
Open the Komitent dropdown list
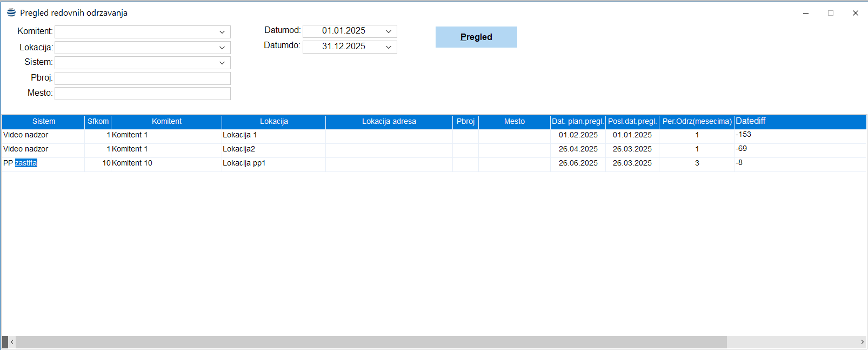pos(222,32)
